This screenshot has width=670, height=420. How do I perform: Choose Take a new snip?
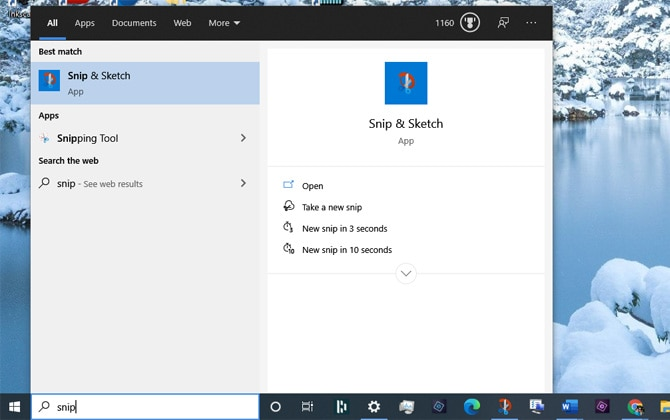332,207
